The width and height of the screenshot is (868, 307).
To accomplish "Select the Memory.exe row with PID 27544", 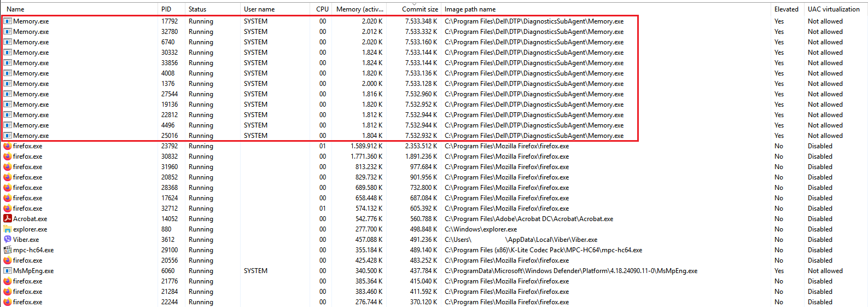I will pyautogui.click(x=434, y=94).
